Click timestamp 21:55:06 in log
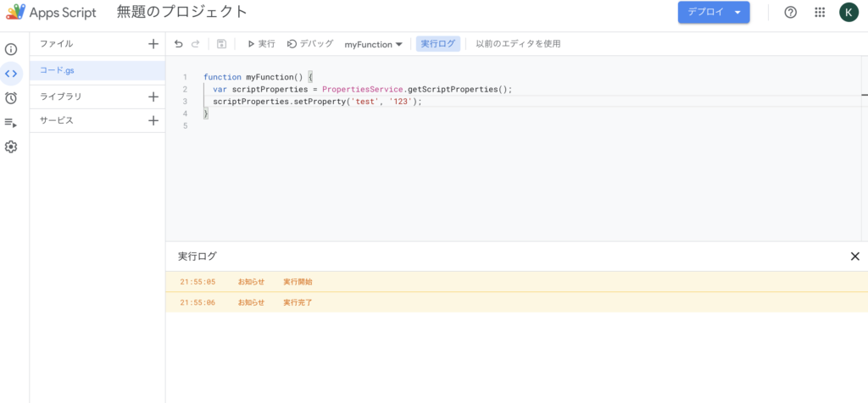The image size is (868, 403). click(198, 302)
